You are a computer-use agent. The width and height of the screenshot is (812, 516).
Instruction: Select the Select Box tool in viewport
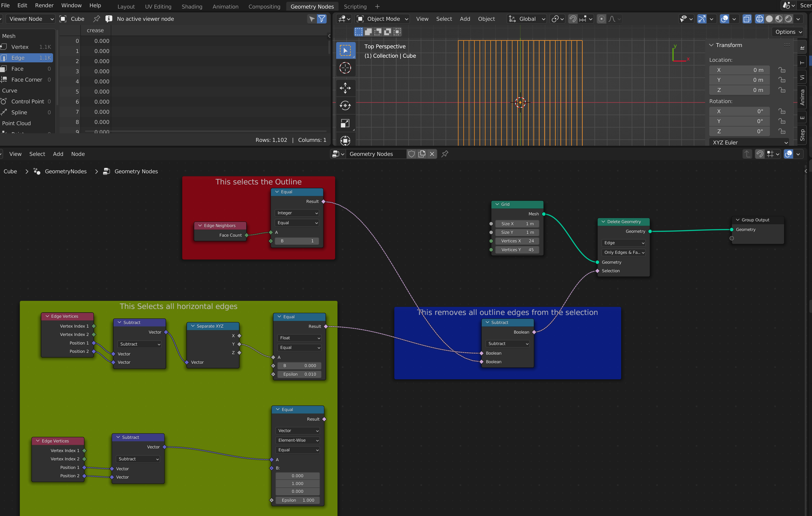pos(345,50)
